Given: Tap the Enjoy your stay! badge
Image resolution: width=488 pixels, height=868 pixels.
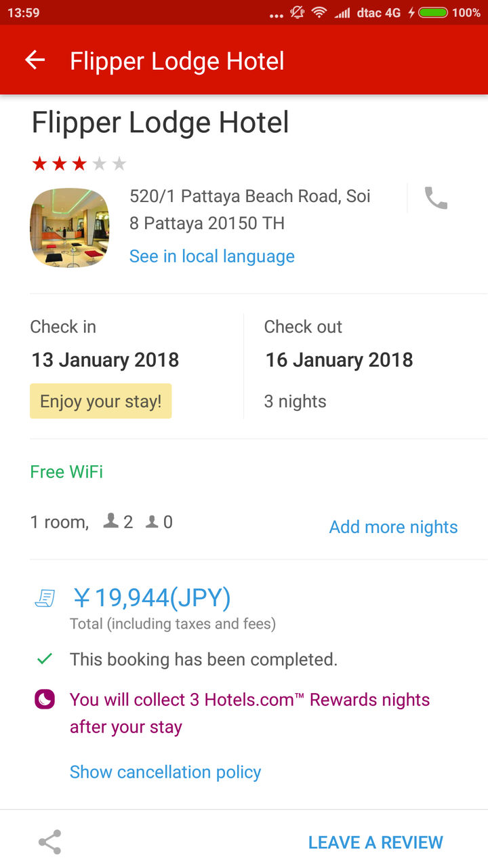Looking at the screenshot, I should coord(101,401).
